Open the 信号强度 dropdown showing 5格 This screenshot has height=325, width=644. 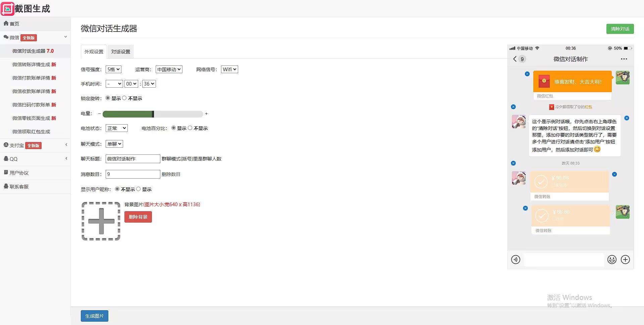click(x=113, y=69)
